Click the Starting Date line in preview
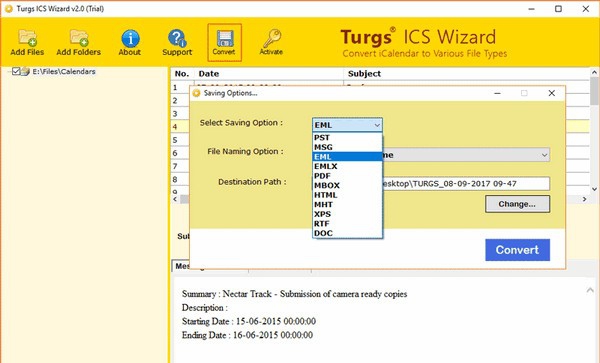Image resolution: width=600 pixels, height=363 pixels. pos(249,321)
